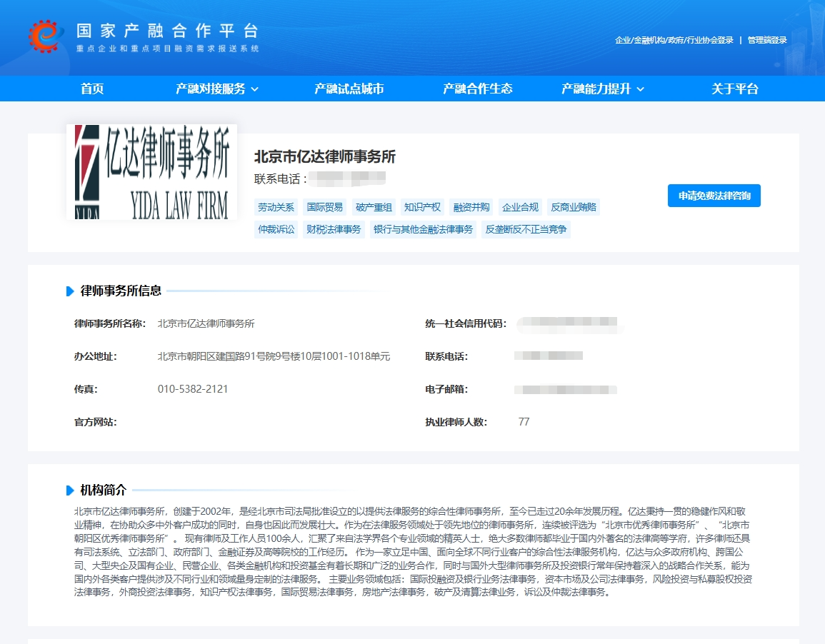The image size is (825, 644).
Task: Click the 律师事务所信息 section heading
Action: (x=121, y=291)
